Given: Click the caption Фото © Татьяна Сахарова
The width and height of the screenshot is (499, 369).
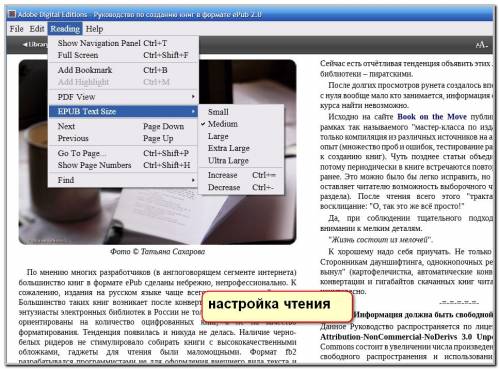Looking at the screenshot, I should pyautogui.click(x=158, y=252).
